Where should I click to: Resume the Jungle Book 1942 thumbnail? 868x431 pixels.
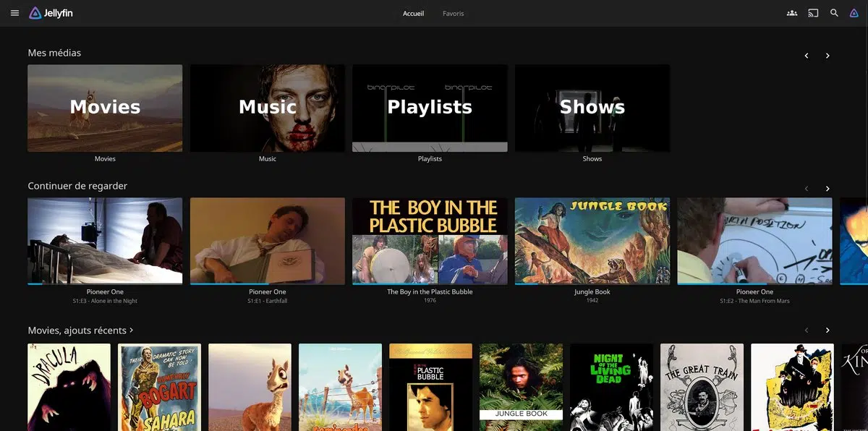pos(592,241)
